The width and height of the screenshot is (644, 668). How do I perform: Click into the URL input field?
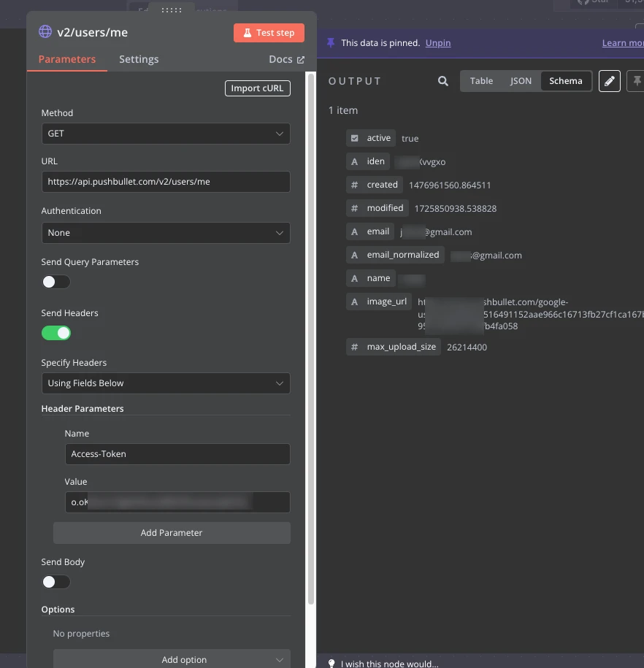pyautogui.click(x=166, y=182)
